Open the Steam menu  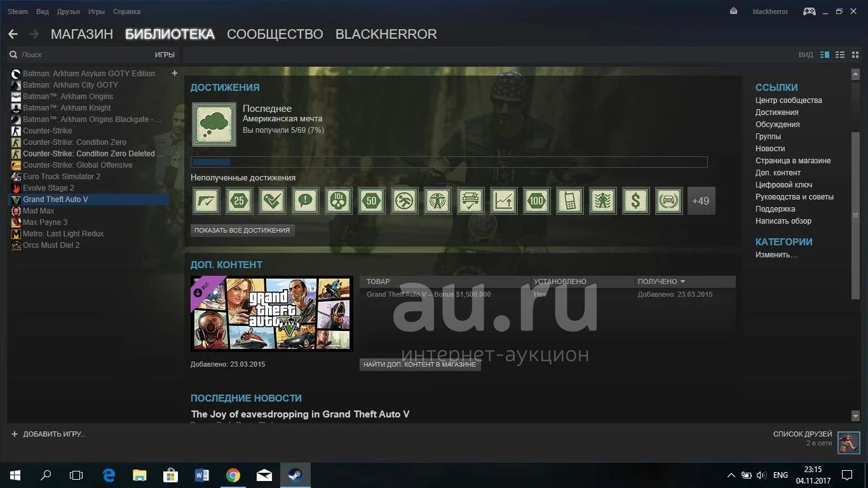pos(18,11)
